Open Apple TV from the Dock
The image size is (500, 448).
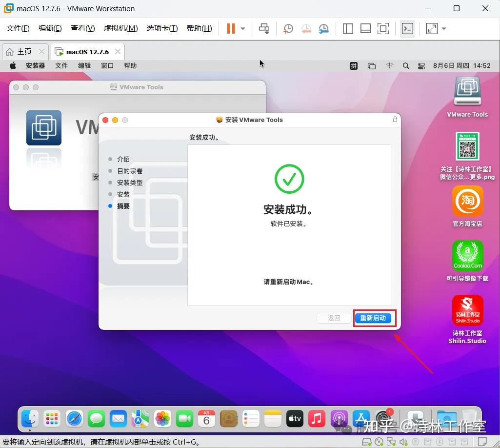point(295,418)
